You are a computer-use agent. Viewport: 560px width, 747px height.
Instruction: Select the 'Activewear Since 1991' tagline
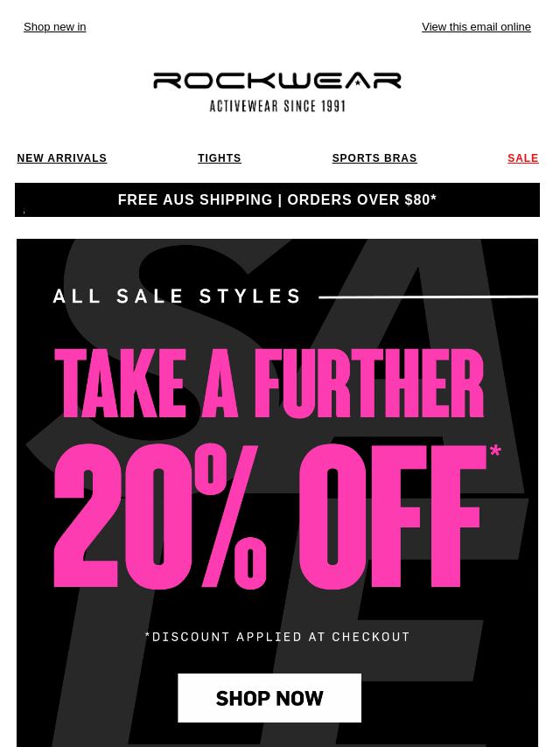pos(277,106)
